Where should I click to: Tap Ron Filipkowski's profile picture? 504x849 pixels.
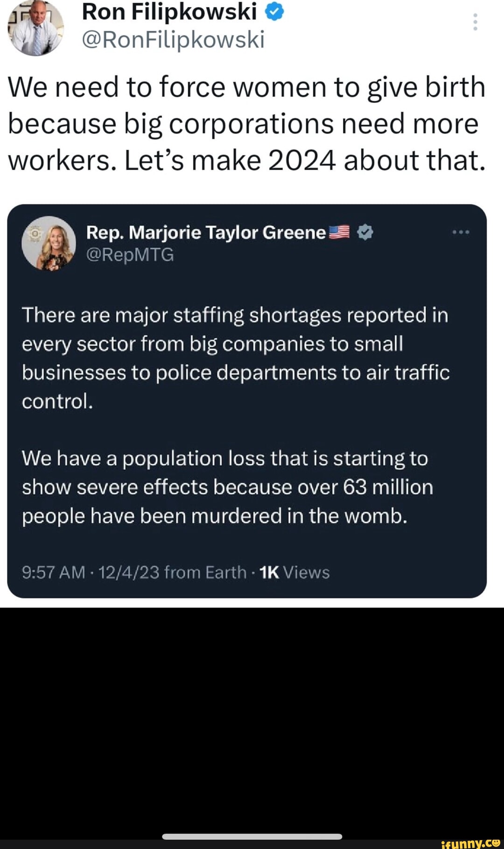tap(35, 29)
